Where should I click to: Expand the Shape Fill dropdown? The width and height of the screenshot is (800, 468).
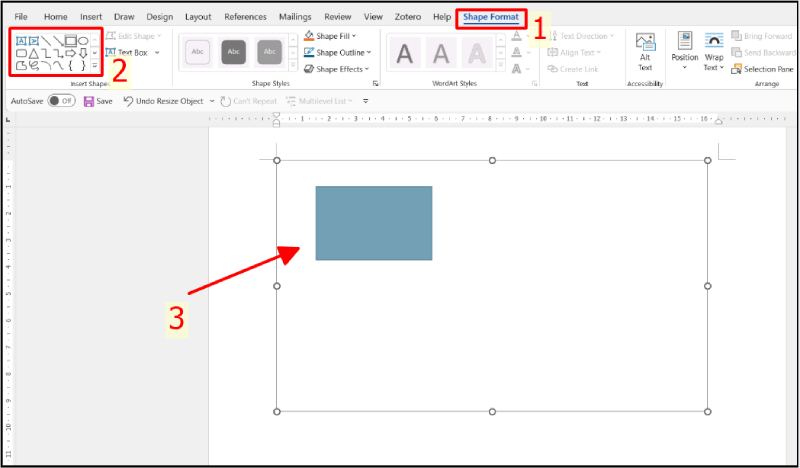pos(336,36)
